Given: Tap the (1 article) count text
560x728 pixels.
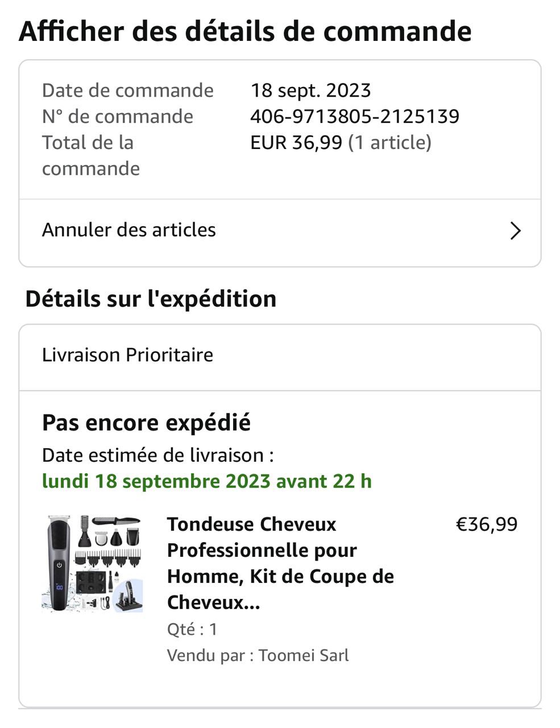Looking at the screenshot, I should coord(389,142).
